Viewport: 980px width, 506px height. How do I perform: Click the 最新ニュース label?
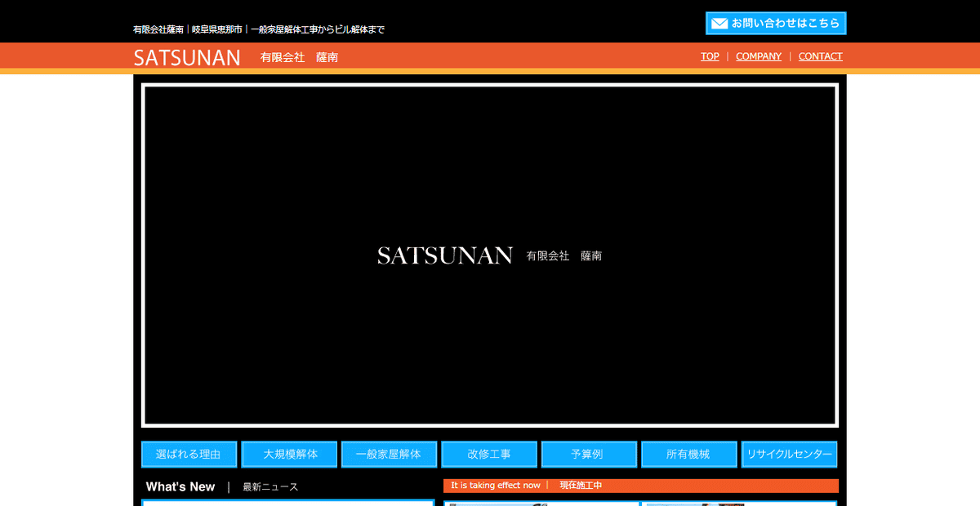click(x=269, y=486)
